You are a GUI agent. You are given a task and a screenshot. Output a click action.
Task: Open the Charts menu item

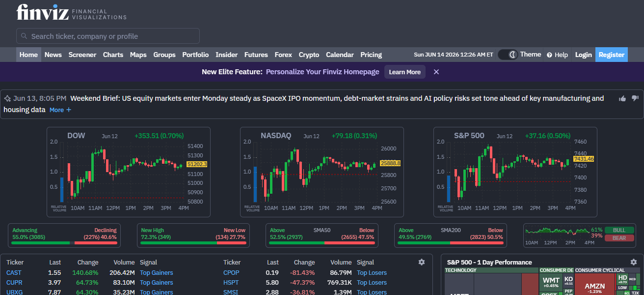(113, 55)
